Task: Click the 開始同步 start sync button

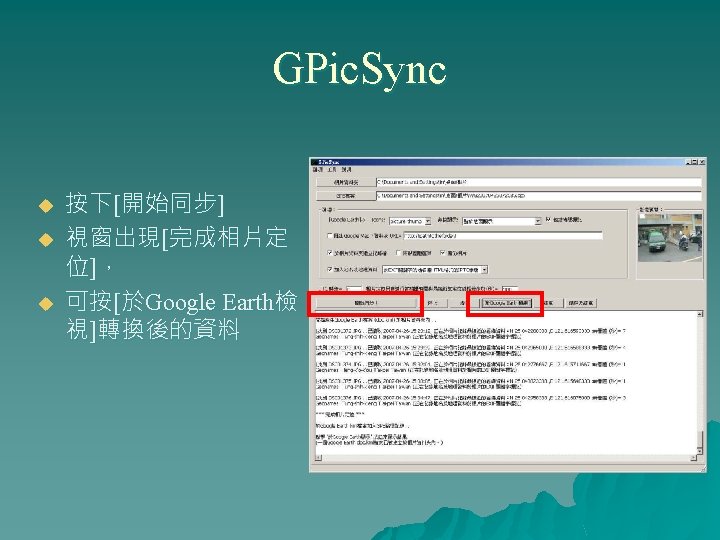Action: pos(366,303)
